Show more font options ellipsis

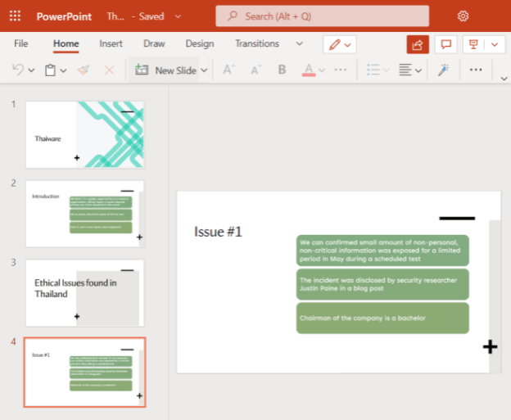click(341, 70)
